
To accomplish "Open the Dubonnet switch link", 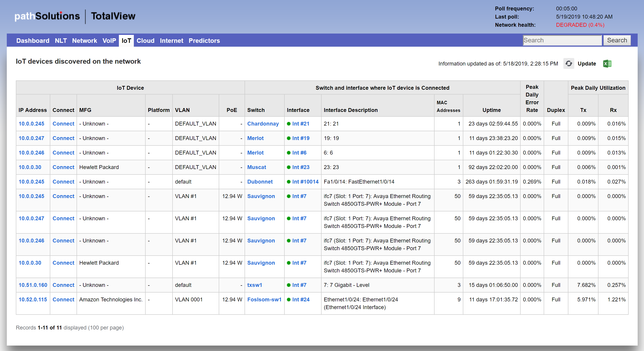I will [x=260, y=182].
